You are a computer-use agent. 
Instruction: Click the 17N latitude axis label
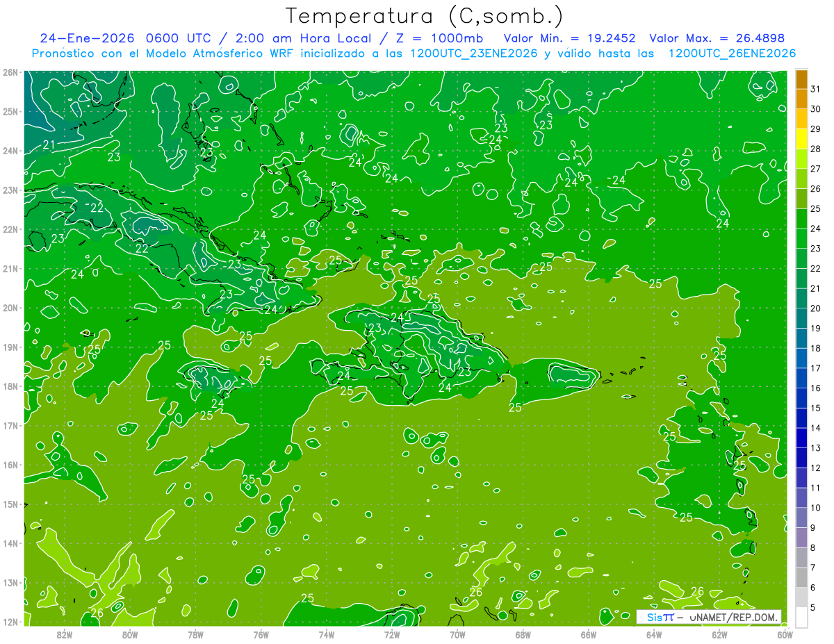tap(10, 425)
